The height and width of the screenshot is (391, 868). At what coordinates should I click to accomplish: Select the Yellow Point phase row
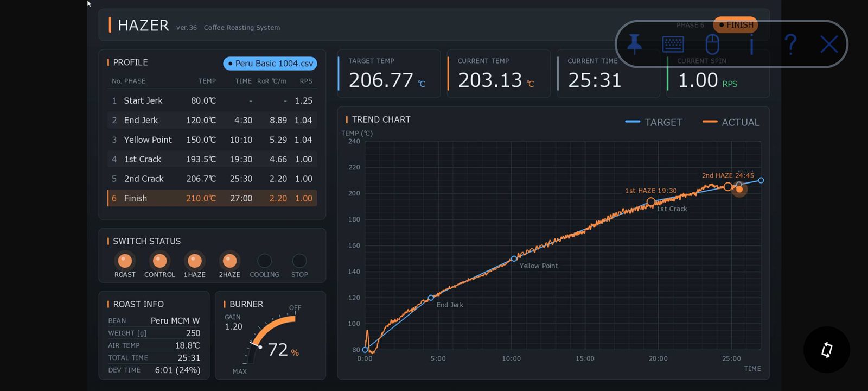[212, 140]
